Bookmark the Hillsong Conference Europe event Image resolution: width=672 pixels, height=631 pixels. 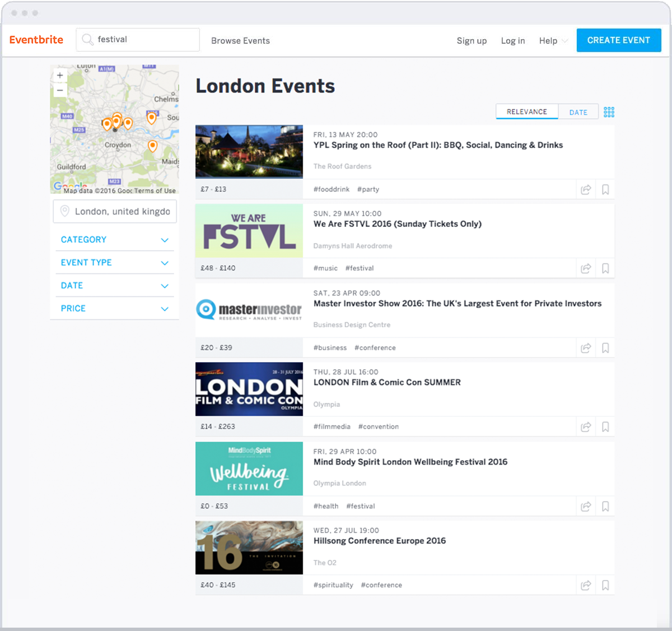(x=605, y=586)
